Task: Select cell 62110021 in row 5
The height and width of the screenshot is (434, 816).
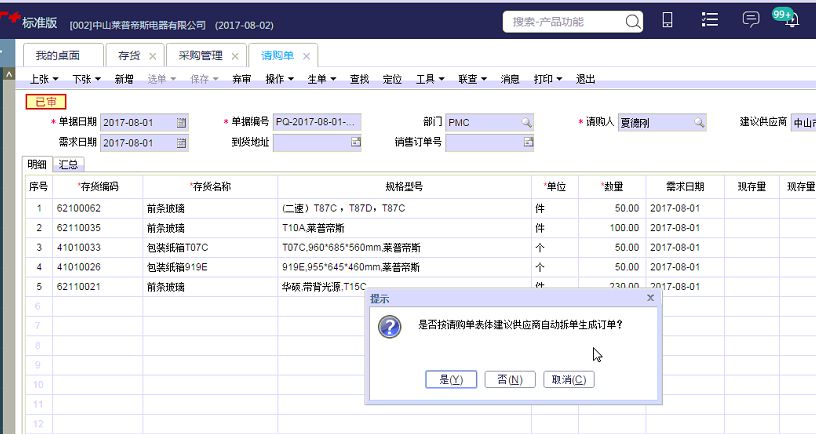Action: pos(97,287)
